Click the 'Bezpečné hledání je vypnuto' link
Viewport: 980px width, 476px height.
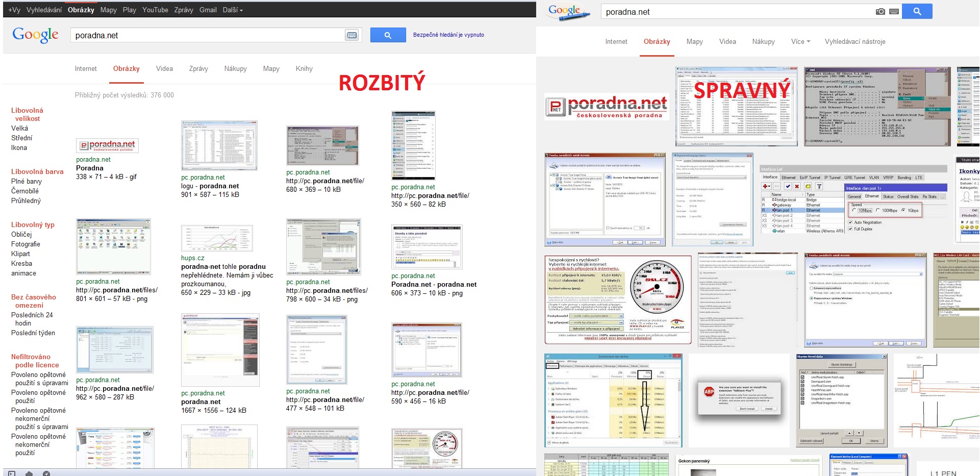coord(448,35)
